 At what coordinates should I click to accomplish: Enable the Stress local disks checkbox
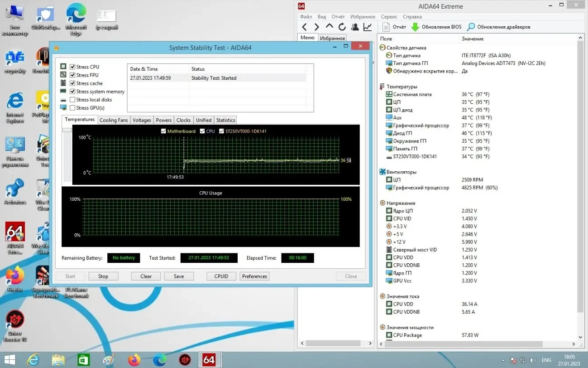(72, 99)
